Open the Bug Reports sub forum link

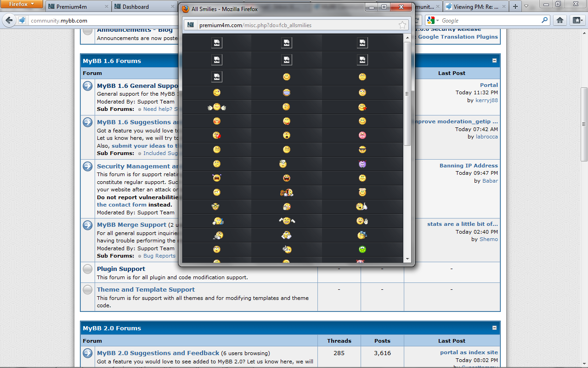[159, 256]
